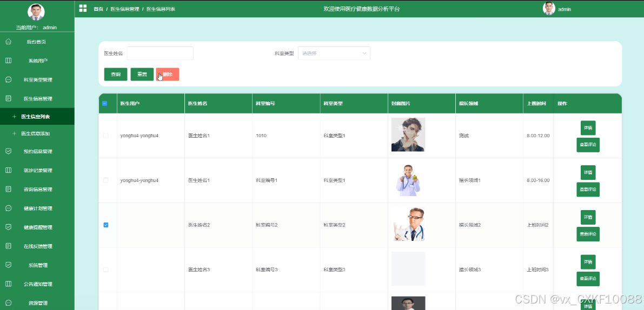The width and height of the screenshot is (644, 310).
Task: Select 医生信息添加 submenu item
Action: click(x=37, y=134)
